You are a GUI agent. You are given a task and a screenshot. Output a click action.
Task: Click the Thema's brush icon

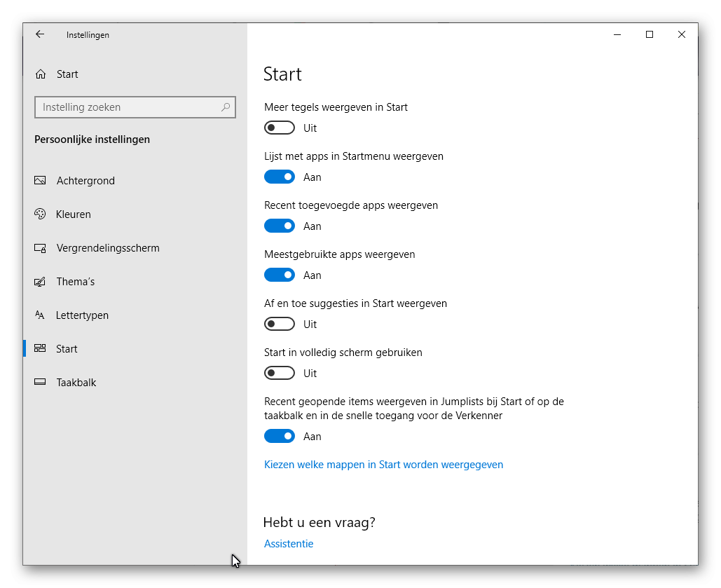pyautogui.click(x=40, y=282)
